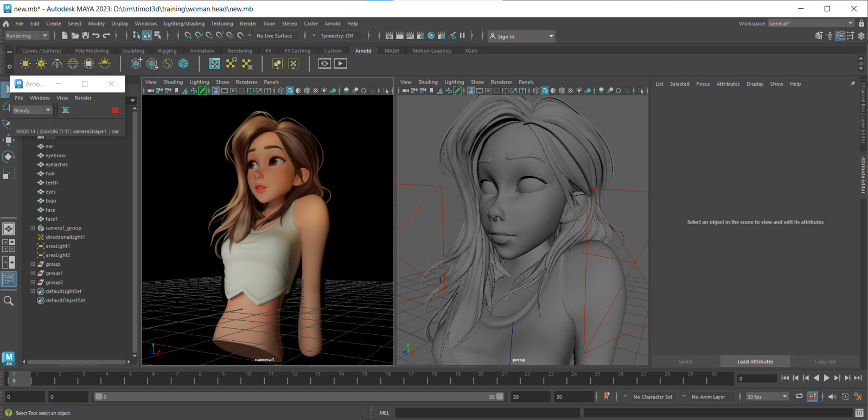
Task: Click the Outliner icon in left sidebar
Action: point(9,279)
